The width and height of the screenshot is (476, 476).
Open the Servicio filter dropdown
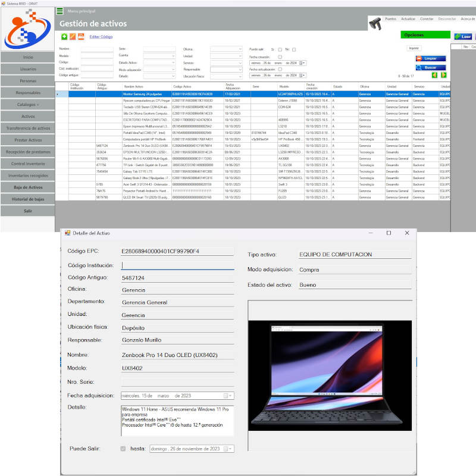(227, 63)
